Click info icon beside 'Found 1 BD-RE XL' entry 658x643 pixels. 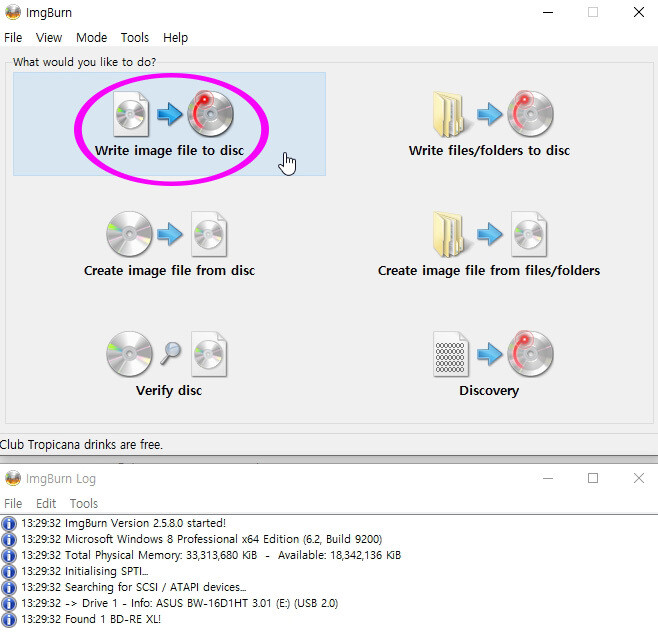(x=9, y=619)
